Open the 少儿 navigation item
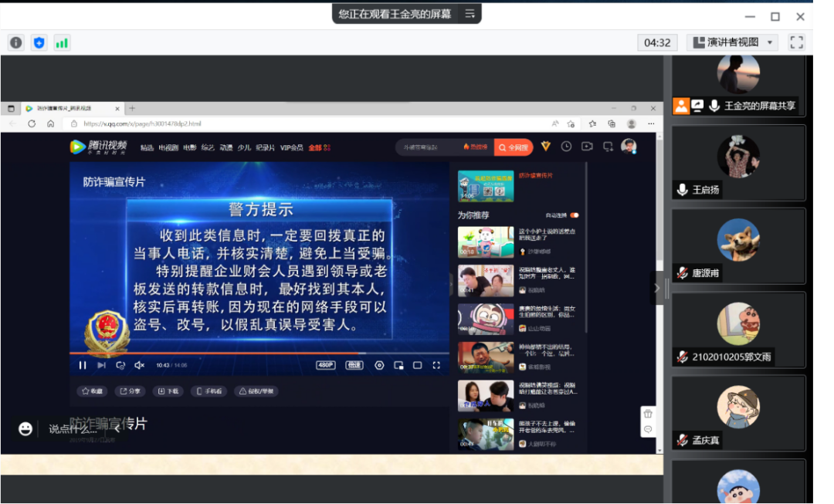Viewport: 834px width, 504px height. (244, 147)
